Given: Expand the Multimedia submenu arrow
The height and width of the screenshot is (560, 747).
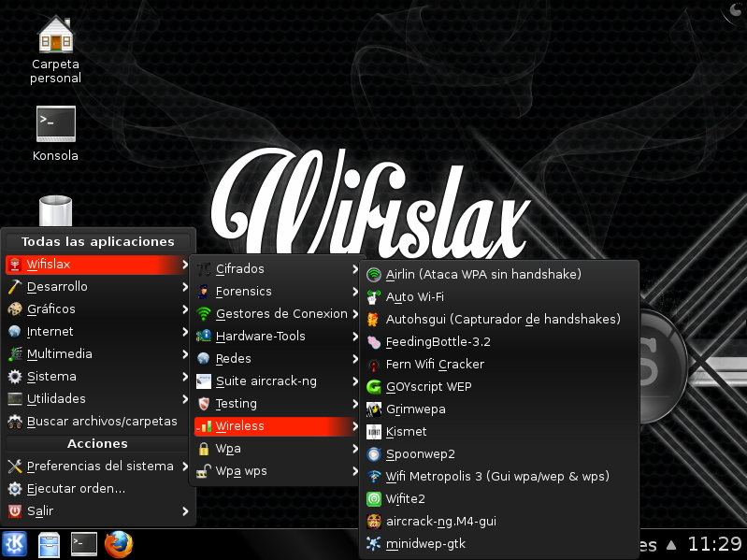Looking at the screenshot, I should [185, 353].
